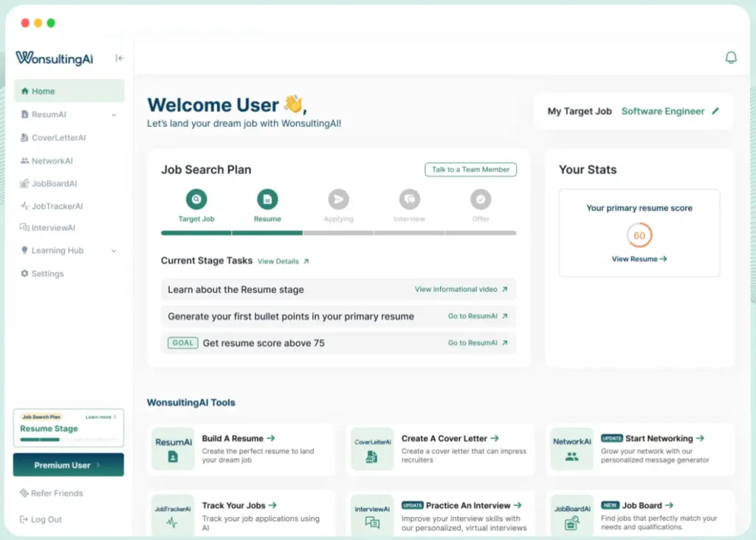The image size is (756, 540).
Task: Expand the ResumAI sidebar submenu chevron
Action: click(x=114, y=115)
